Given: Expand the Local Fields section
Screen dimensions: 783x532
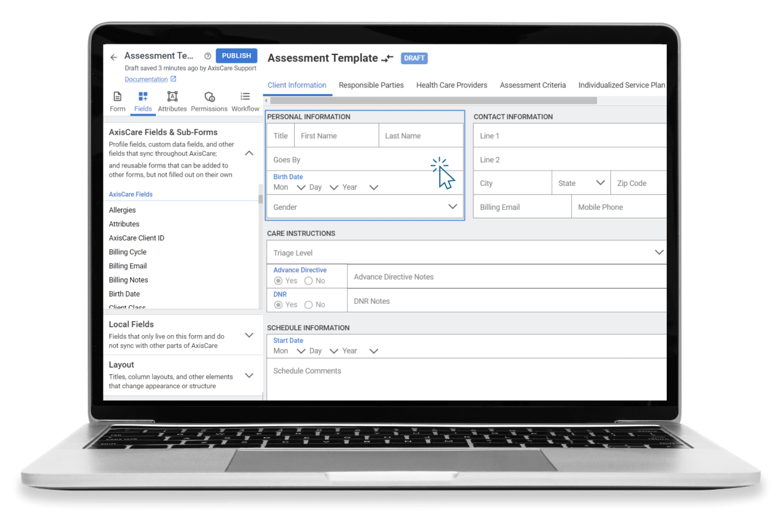Looking at the screenshot, I should point(249,335).
